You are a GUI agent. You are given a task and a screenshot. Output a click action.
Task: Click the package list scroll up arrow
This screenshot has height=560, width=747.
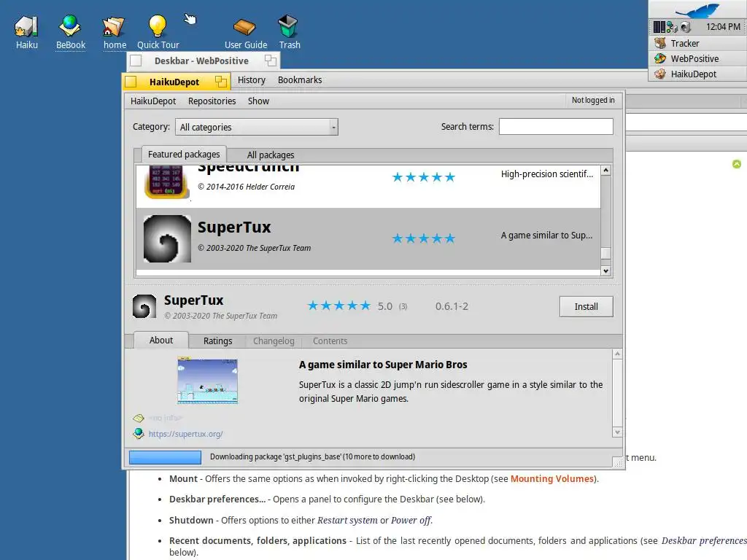(605, 170)
